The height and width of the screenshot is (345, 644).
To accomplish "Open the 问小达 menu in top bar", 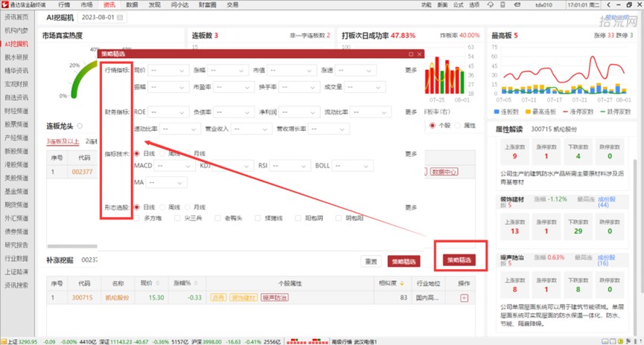I will (179, 5).
